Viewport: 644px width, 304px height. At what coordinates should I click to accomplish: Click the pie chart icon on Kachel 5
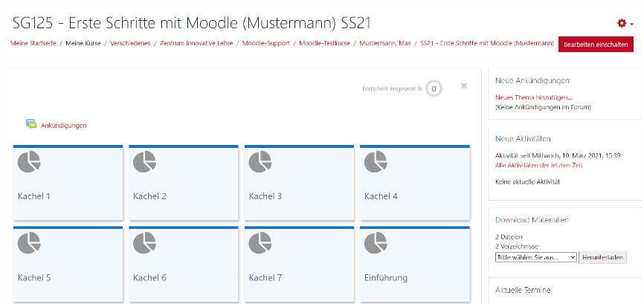click(28, 244)
